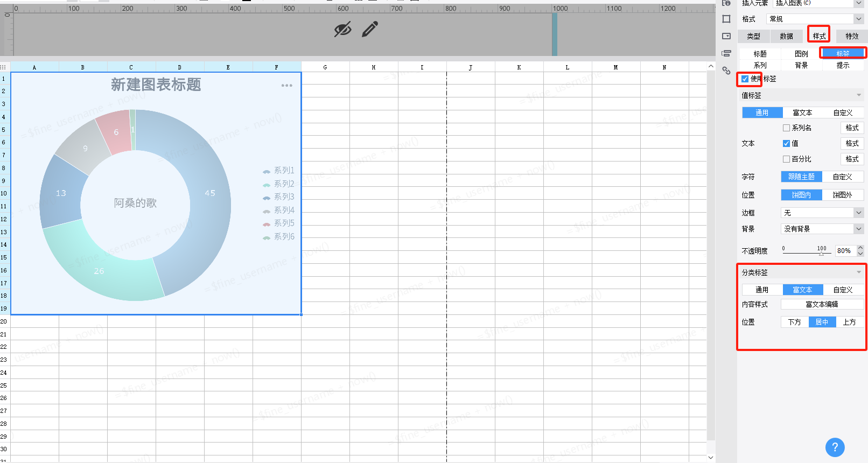The height and width of the screenshot is (463, 868).
Task: Select the 图例 legend sub-tab
Action: coord(801,54)
